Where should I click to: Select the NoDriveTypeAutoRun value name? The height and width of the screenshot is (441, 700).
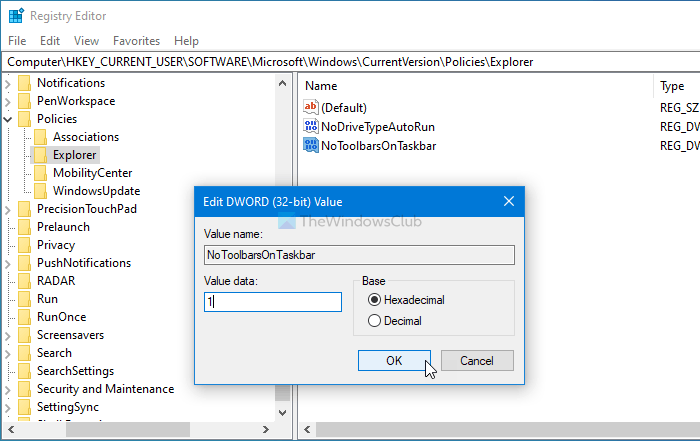(x=378, y=127)
